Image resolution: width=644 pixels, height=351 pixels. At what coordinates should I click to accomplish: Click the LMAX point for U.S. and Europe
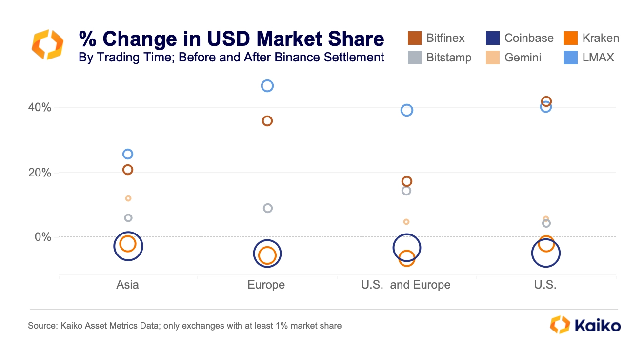click(407, 110)
